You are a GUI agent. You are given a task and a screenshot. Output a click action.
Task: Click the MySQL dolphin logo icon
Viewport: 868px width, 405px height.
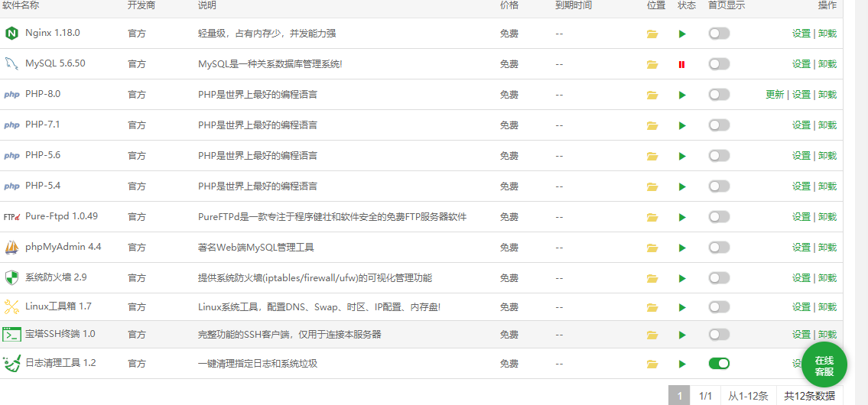click(11, 63)
